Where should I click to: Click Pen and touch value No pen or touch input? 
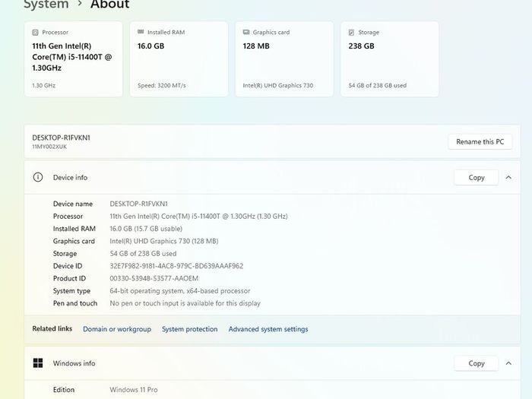185,303
